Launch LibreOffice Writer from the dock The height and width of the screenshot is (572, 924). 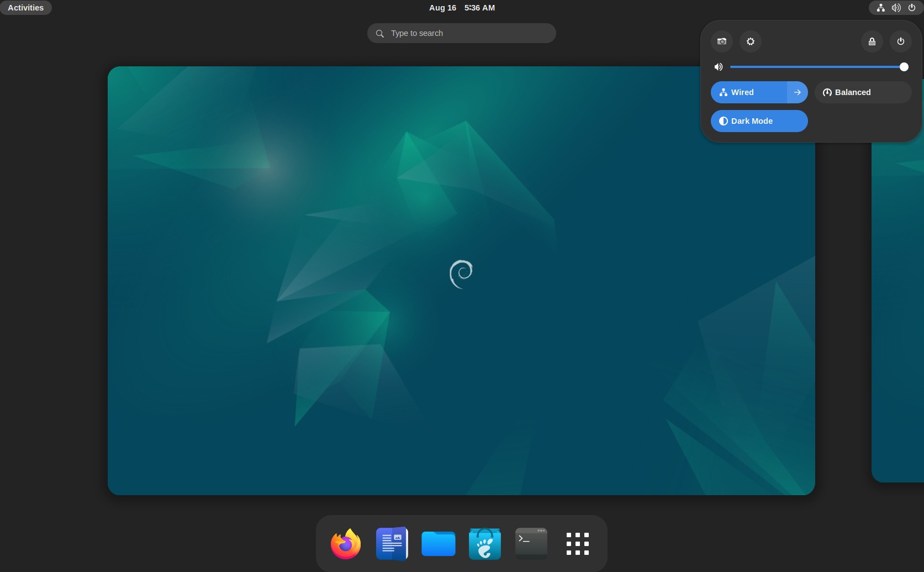coord(392,544)
